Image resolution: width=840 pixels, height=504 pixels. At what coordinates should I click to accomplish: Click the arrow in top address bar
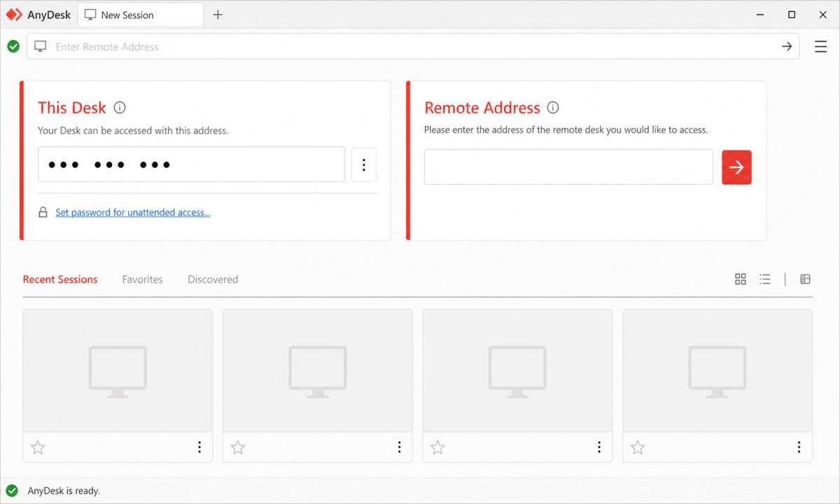coord(787,46)
